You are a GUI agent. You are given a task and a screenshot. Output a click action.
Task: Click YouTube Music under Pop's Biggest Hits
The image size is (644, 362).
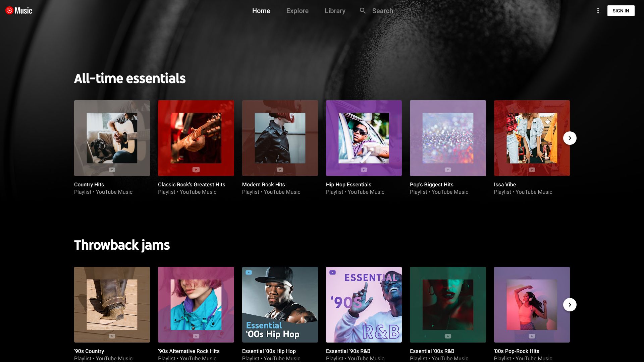coord(450,192)
